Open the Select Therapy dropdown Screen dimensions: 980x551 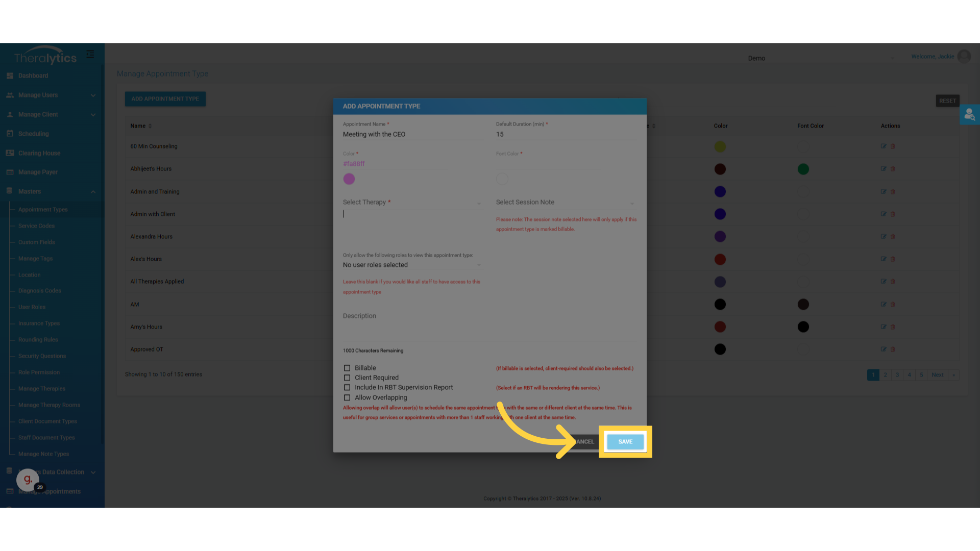[x=411, y=203]
